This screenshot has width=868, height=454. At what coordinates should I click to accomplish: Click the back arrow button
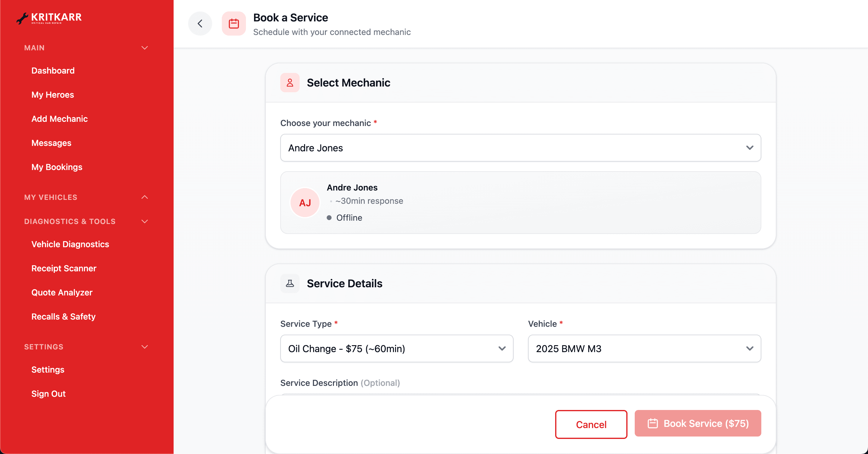[x=200, y=23]
